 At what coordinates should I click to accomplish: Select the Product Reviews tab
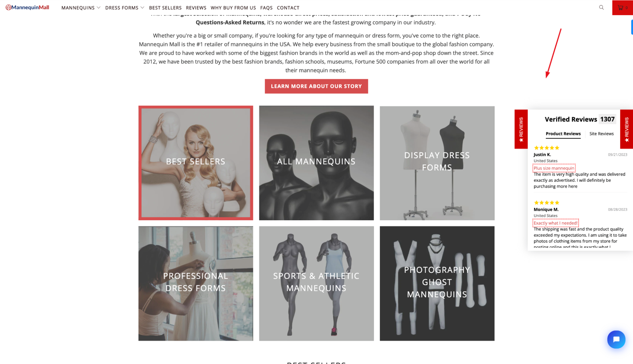pyautogui.click(x=563, y=134)
